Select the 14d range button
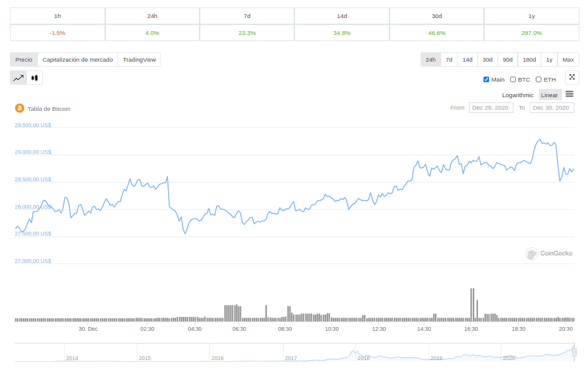Screen dimensions: 588x370 (x=467, y=60)
